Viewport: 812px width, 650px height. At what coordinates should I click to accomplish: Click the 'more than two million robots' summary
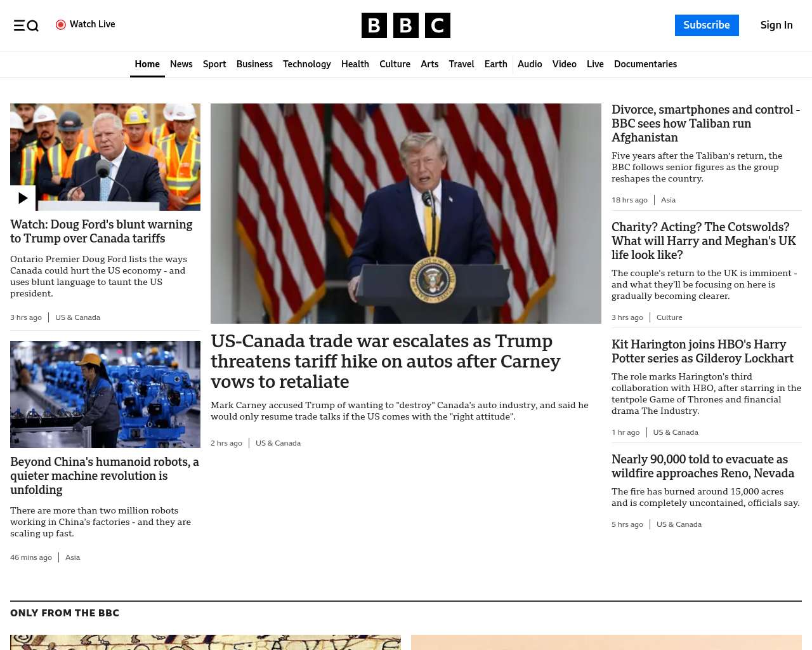100,522
